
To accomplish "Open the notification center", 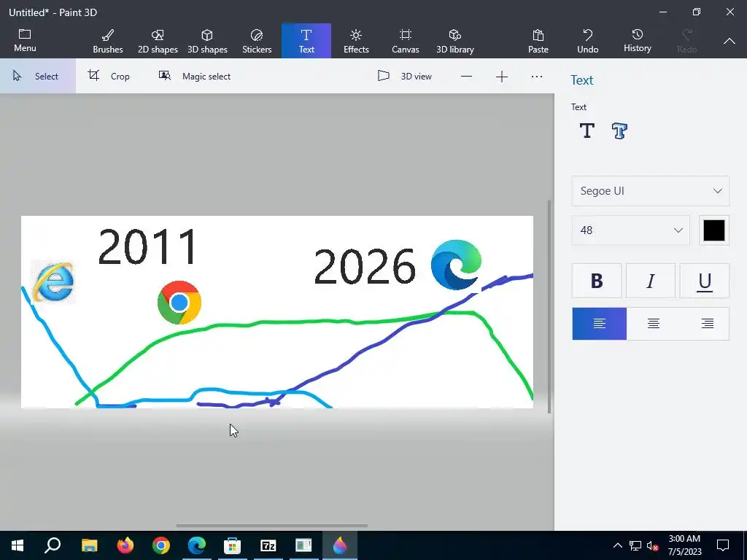I will coord(723,545).
